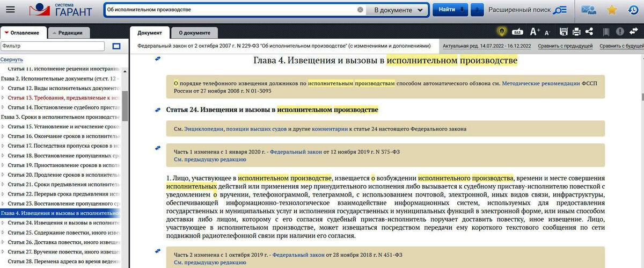The height and width of the screenshot is (268, 644).
Task: Click the Гарант system logo
Action: pos(60,10)
